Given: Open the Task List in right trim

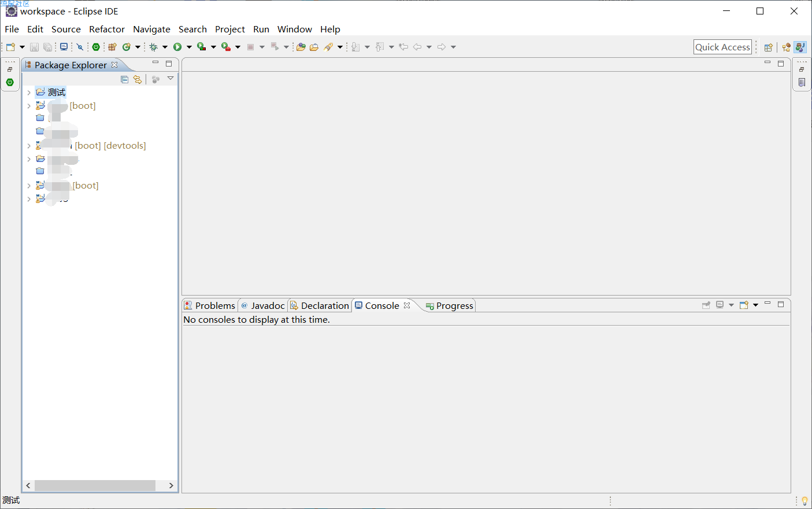Looking at the screenshot, I should pyautogui.click(x=802, y=82).
